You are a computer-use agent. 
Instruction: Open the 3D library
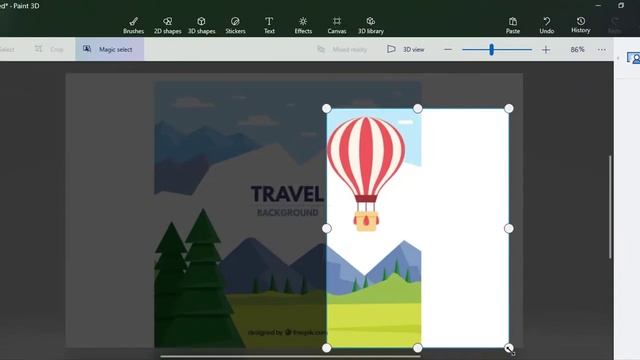pos(371,25)
